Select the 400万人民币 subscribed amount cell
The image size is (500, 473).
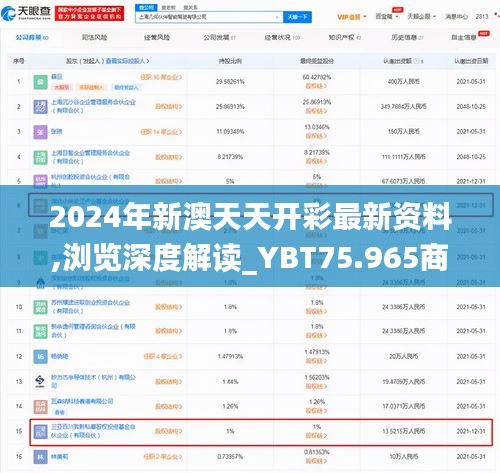(404, 82)
